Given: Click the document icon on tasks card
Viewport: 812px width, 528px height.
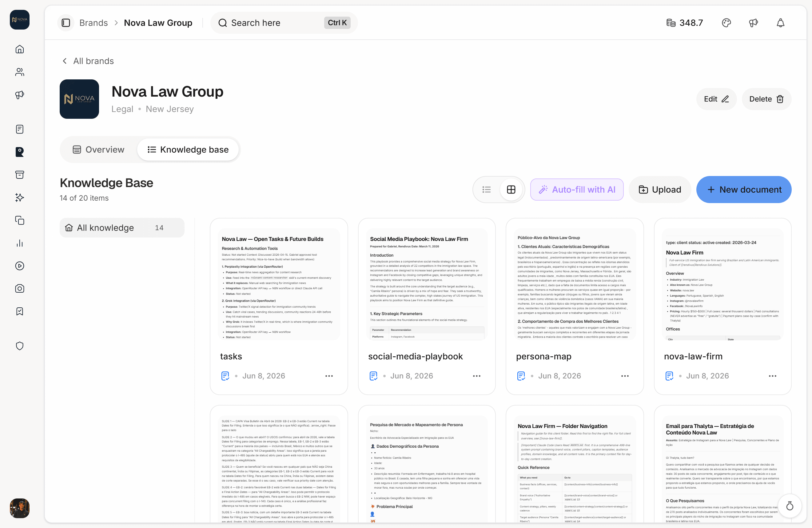Looking at the screenshot, I should 225,376.
